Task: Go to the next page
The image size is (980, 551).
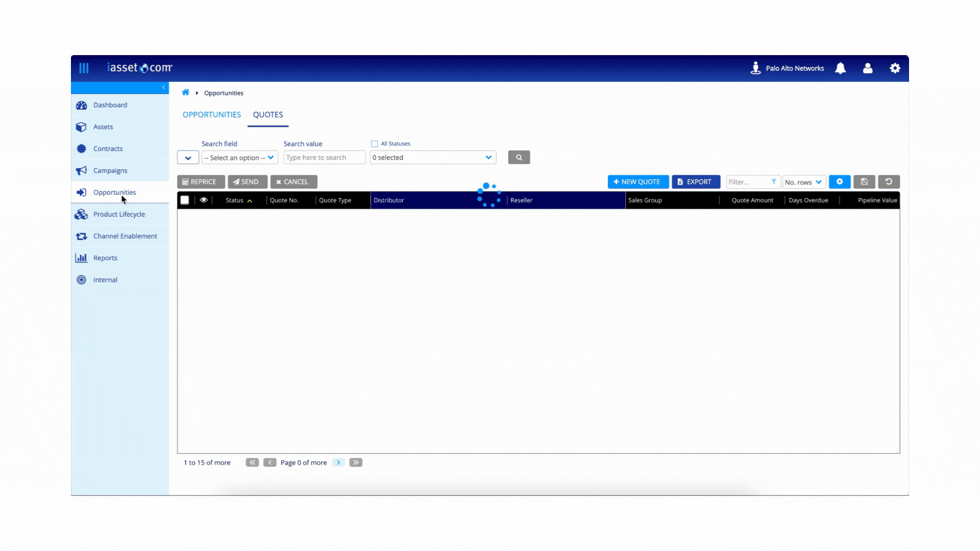Action: point(338,463)
